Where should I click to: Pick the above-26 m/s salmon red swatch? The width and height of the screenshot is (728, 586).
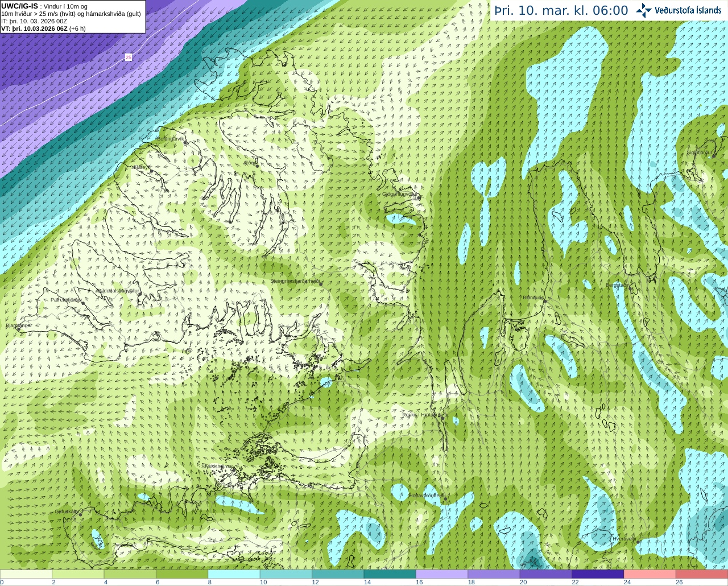click(702, 574)
